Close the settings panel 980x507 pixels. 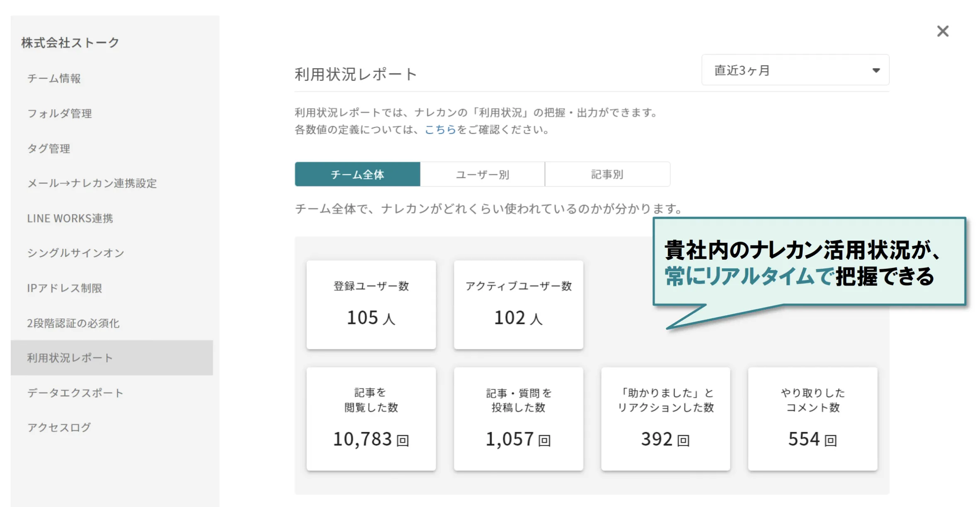tap(942, 31)
